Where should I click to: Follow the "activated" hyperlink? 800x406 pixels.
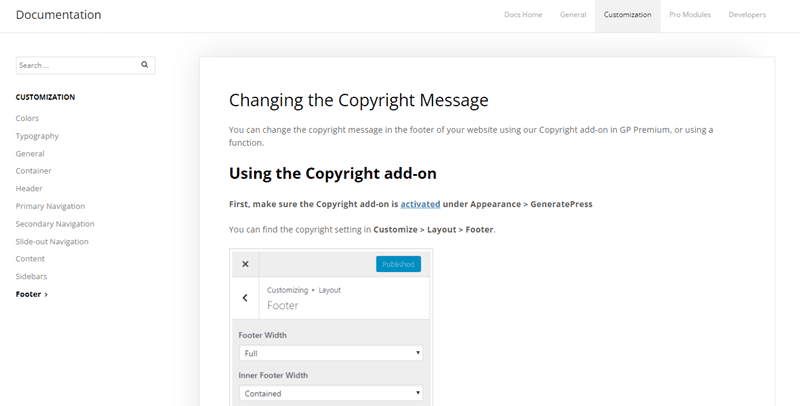[x=420, y=204]
